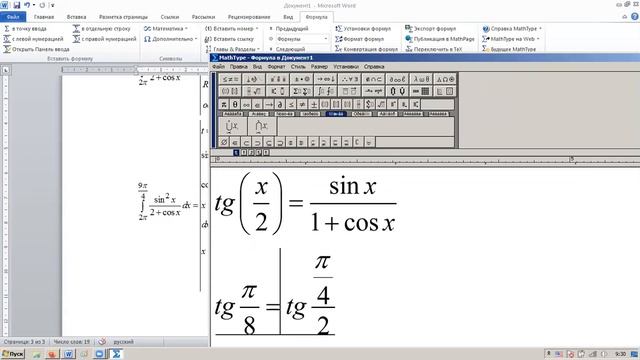This screenshot has height=360, width=640.
Task: Insert plus-minus symbol from small bar
Action: coord(313,104)
